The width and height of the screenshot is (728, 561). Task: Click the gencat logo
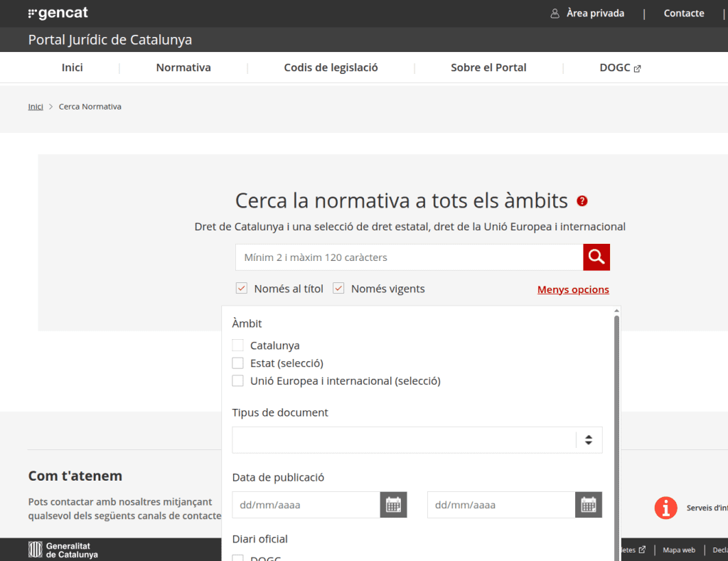click(58, 14)
